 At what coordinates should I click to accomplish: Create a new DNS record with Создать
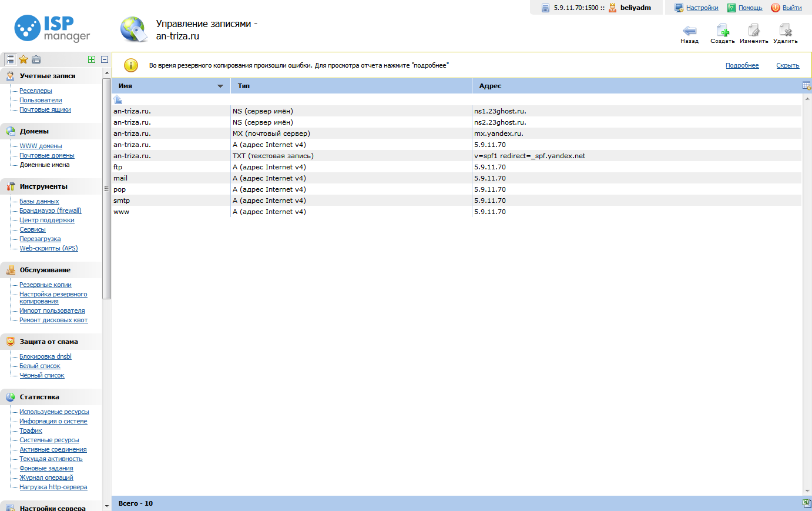[x=722, y=31]
